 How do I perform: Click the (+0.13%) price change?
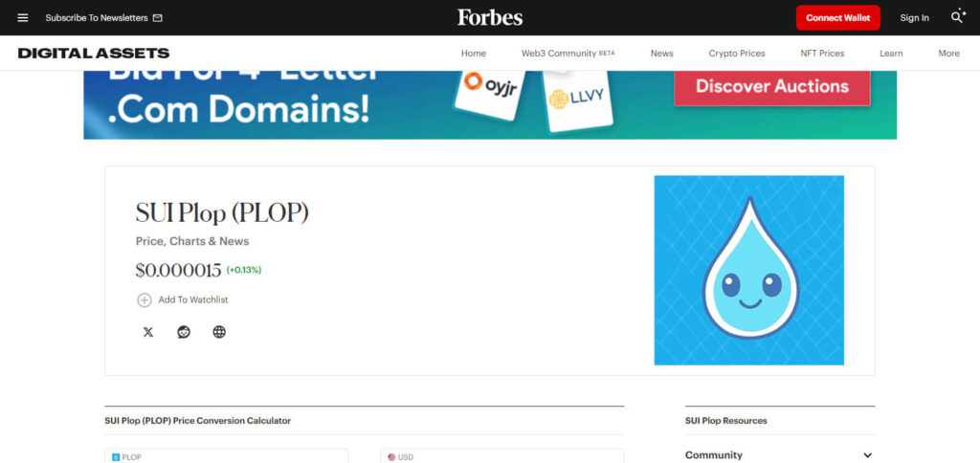pos(244,271)
